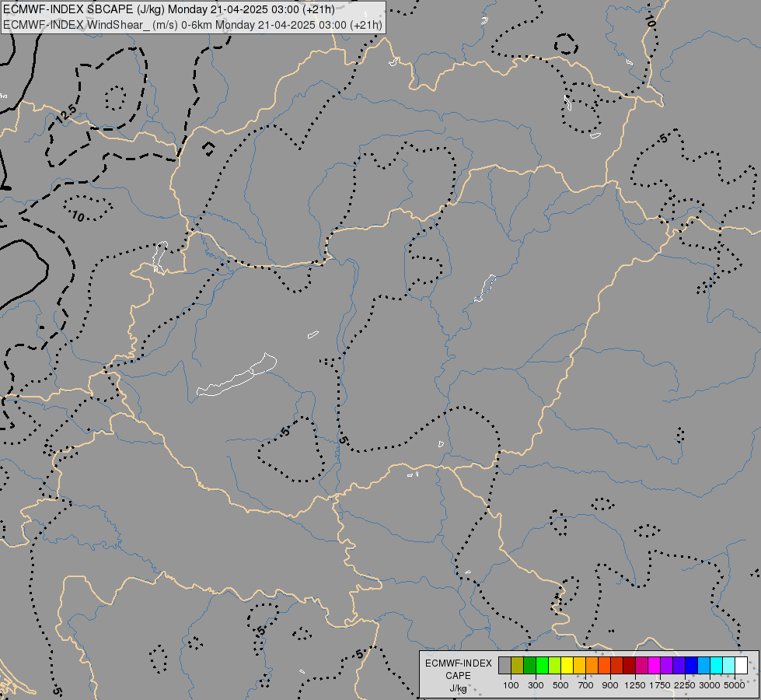The width and height of the screenshot is (761, 700).
Task: Click the sky blue legend swatch
Action: click(703, 666)
